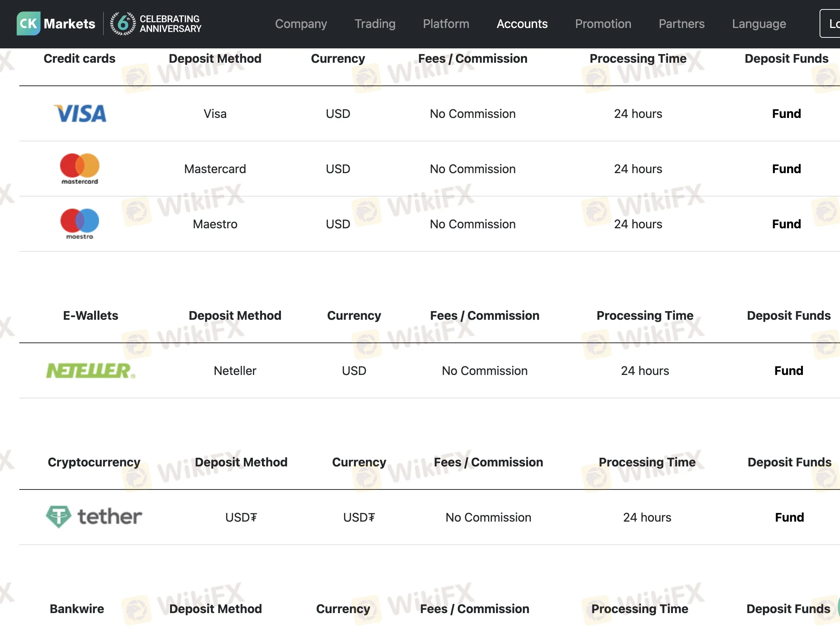Select the Visa deposit method text
Viewport: 840px width, 635px height.
click(215, 113)
